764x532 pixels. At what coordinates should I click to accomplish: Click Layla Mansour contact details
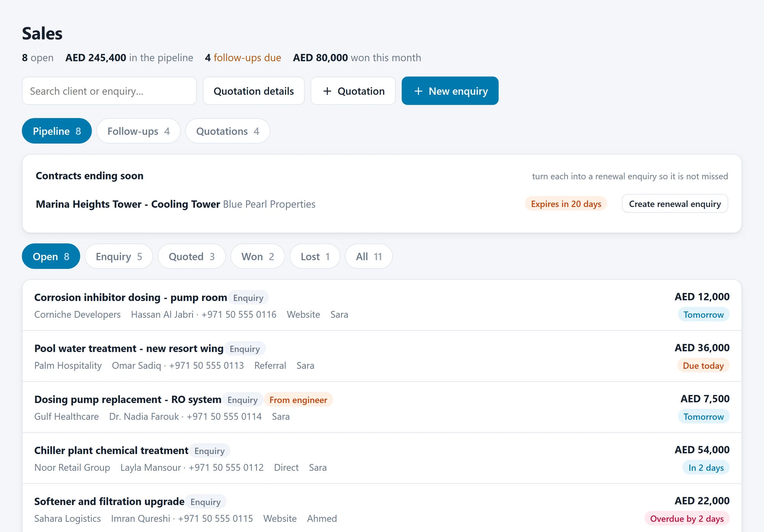tap(192, 468)
